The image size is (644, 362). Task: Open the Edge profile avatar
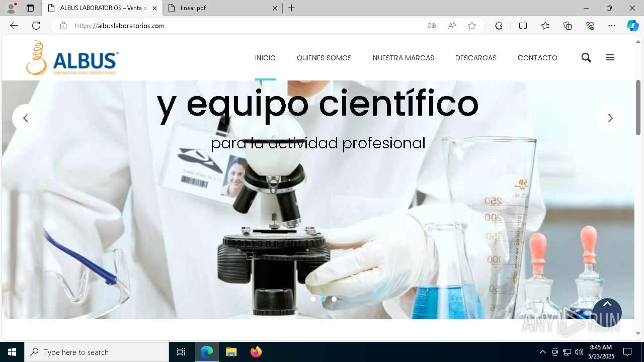[11, 8]
